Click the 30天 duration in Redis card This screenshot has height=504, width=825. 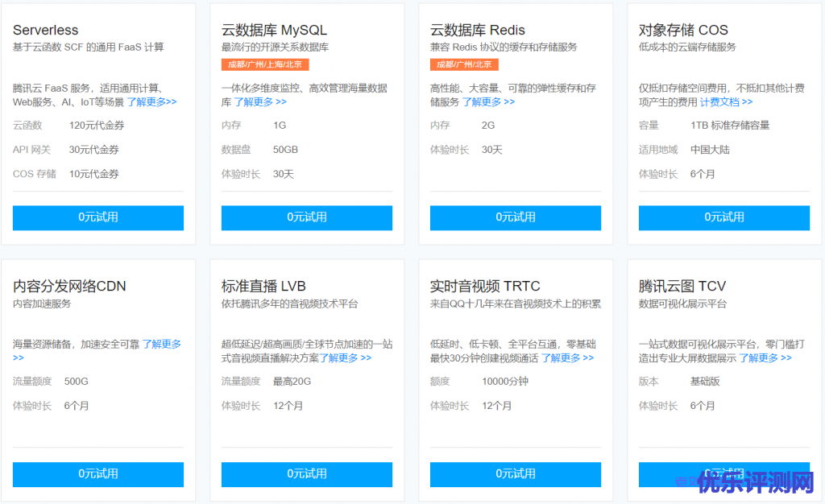pos(492,149)
